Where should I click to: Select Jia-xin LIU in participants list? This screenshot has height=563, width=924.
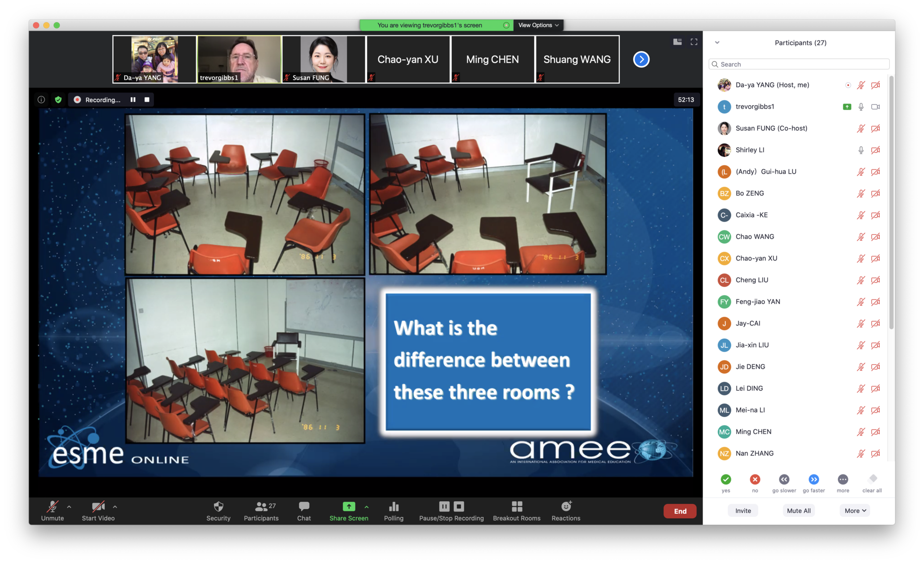click(x=799, y=345)
